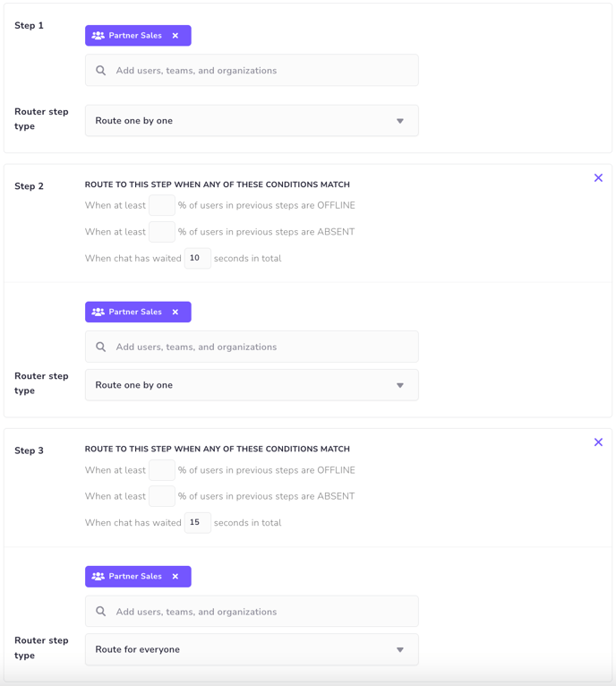616x686 pixels.
Task: Open the 'Route for everyone' dropdown
Action: pyautogui.click(x=252, y=649)
